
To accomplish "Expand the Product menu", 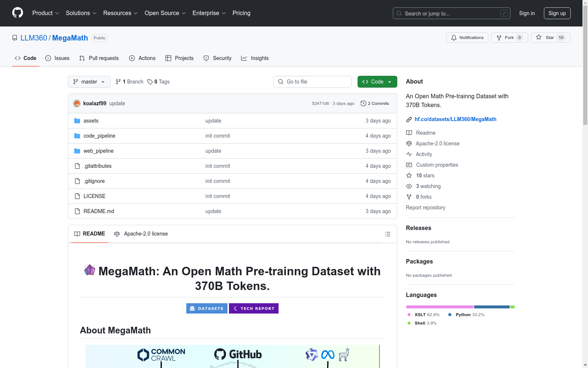I will (x=46, y=13).
